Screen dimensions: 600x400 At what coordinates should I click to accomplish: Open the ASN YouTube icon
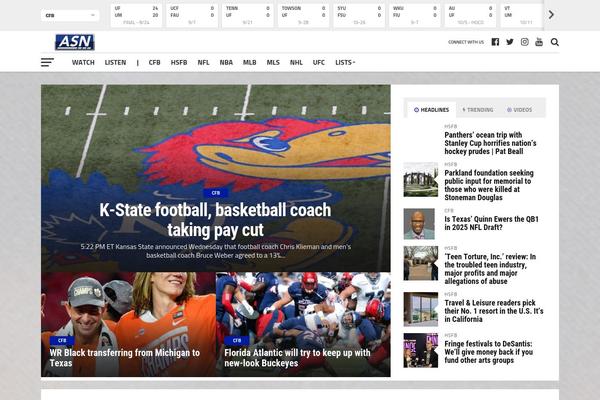[x=539, y=42]
